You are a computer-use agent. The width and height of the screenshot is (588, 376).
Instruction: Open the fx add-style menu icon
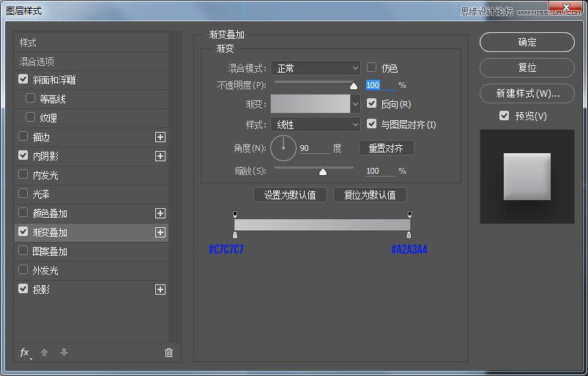tap(25, 353)
